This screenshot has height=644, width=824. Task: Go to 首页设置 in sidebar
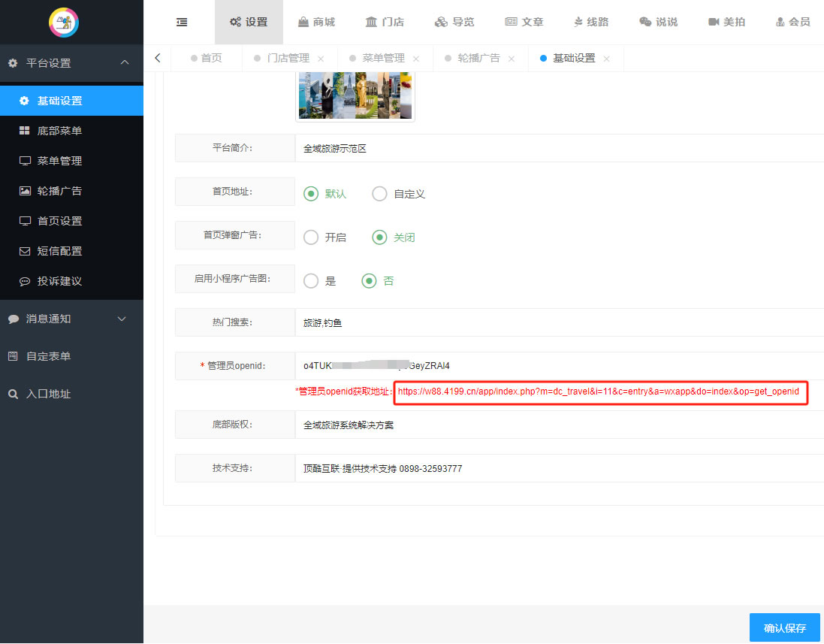71,221
